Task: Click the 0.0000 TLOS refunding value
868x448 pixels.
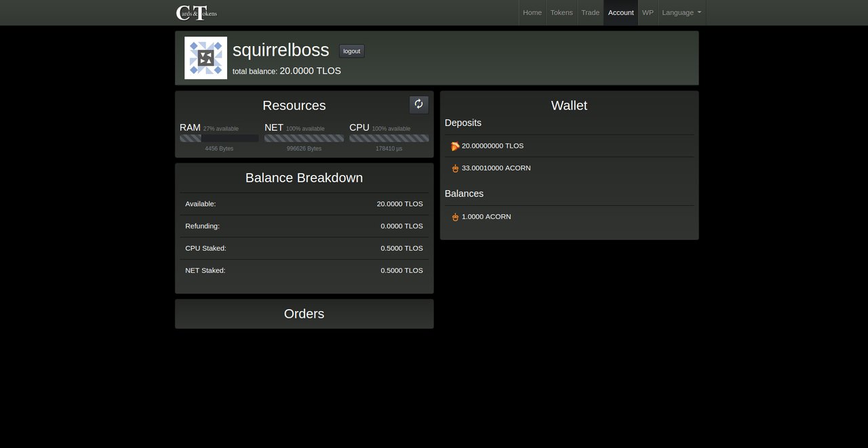Action: [x=401, y=226]
